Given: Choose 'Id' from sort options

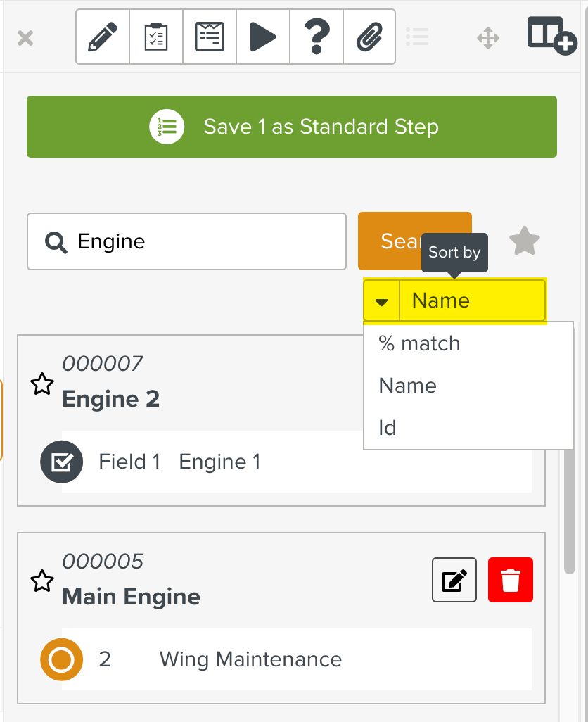Looking at the screenshot, I should pos(388,427).
